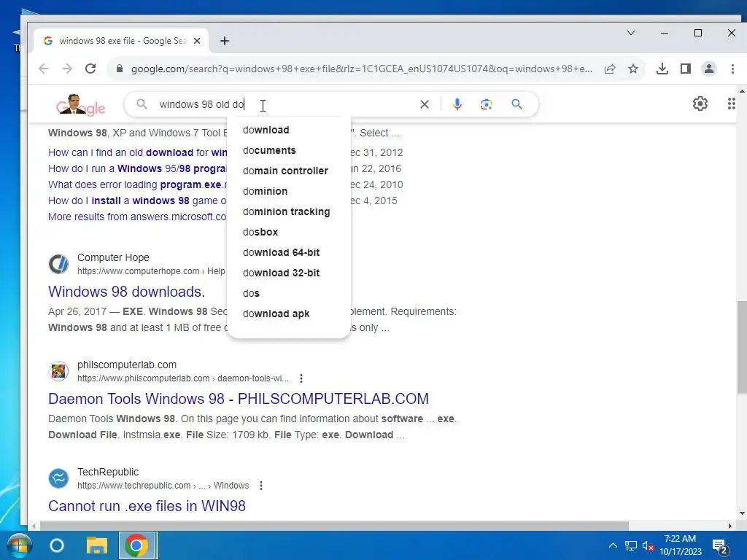Open 'More results from answers.microsoft' link
747x560 pixels.
click(138, 217)
